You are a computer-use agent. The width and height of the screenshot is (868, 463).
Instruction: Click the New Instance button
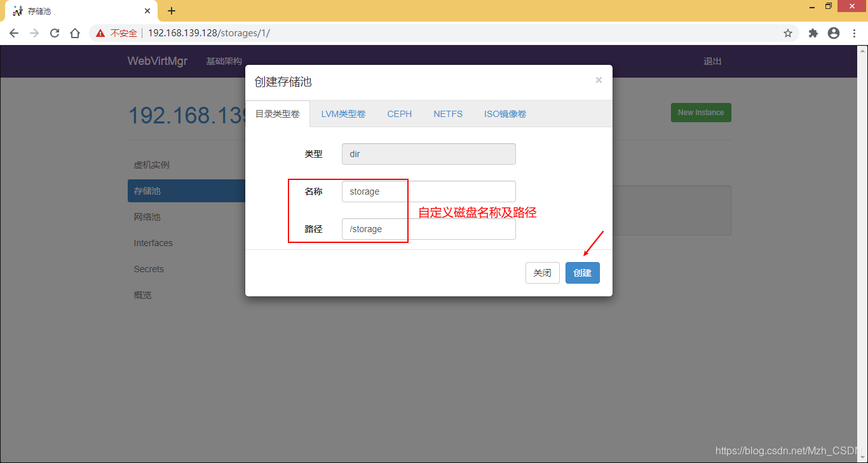(701, 113)
